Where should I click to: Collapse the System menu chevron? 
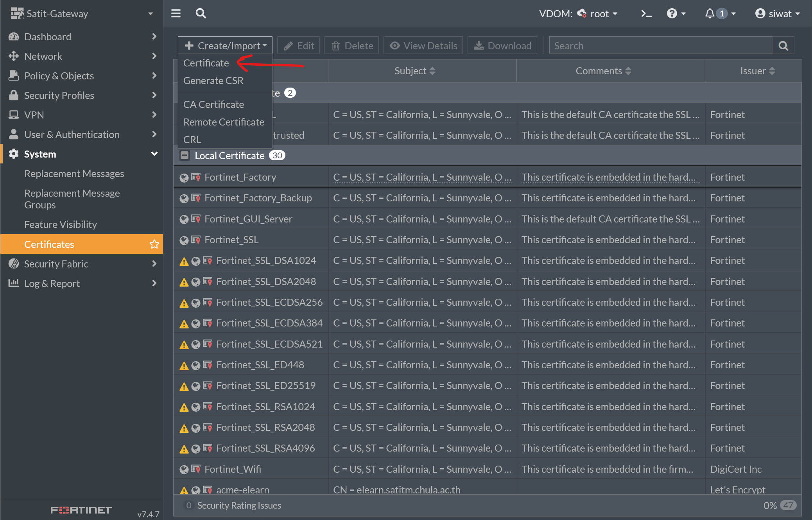(154, 154)
